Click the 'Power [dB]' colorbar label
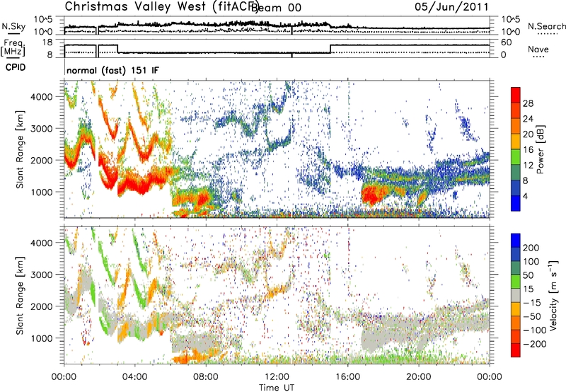Screen dimensions: 566x392 pyautogui.click(x=541, y=149)
